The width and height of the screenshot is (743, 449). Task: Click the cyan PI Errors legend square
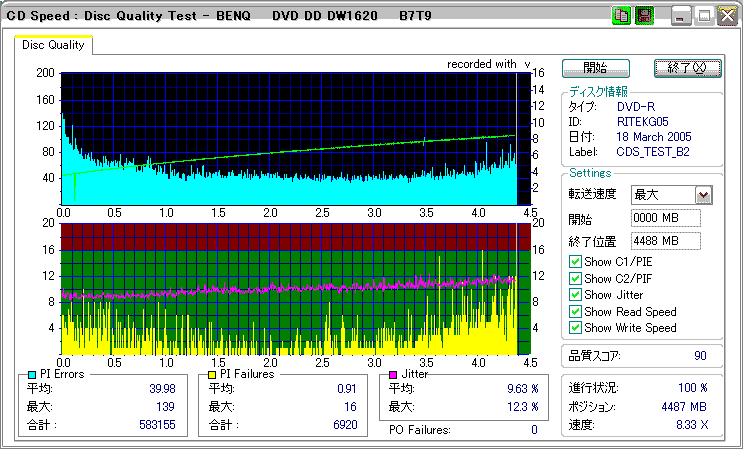pyautogui.click(x=31, y=374)
